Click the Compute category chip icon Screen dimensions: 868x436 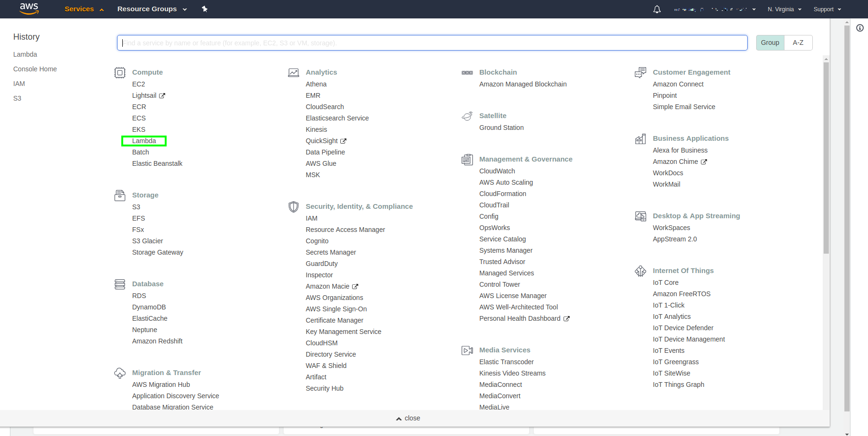(120, 72)
